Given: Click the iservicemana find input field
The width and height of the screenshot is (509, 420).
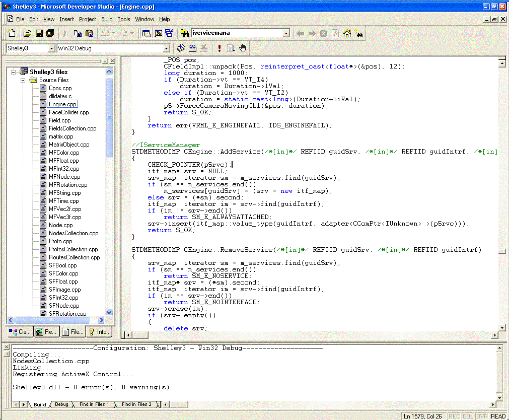Looking at the screenshot, I should click(x=237, y=33).
